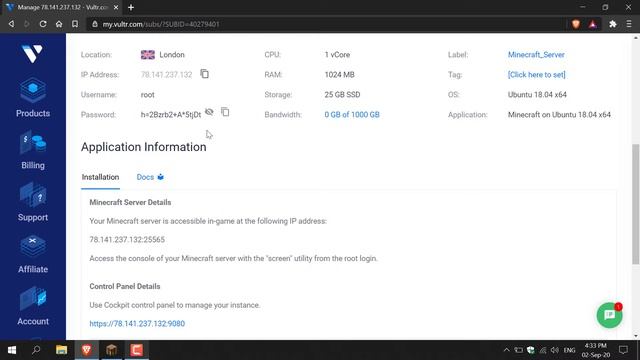Edit the Minecraft_Server label
This screenshot has height=360, width=640.
[536, 55]
